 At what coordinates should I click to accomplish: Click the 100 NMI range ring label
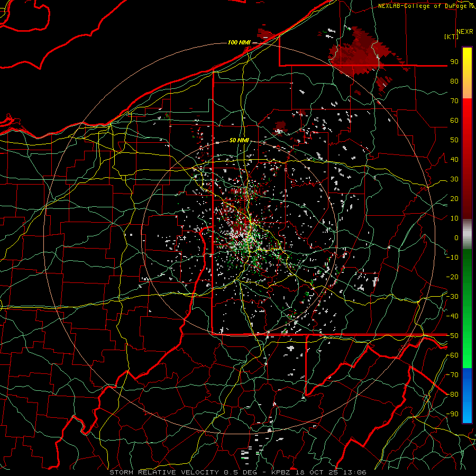pos(239,42)
